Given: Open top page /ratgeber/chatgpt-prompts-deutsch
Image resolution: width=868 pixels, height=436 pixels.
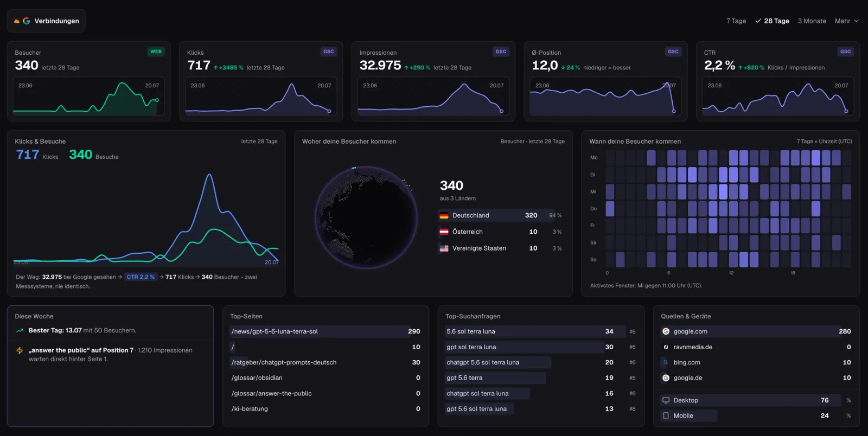Looking at the screenshot, I should click(x=325, y=362).
